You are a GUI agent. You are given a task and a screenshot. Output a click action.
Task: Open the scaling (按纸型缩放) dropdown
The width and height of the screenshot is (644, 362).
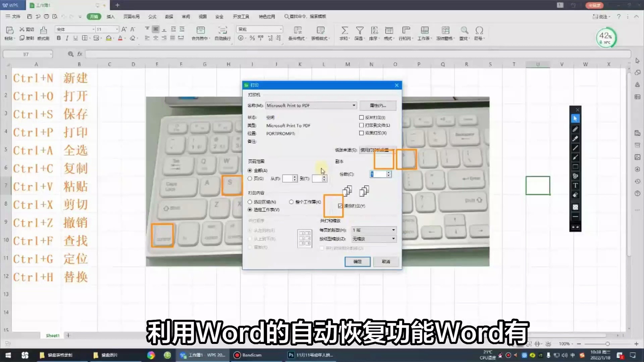(x=393, y=238)
